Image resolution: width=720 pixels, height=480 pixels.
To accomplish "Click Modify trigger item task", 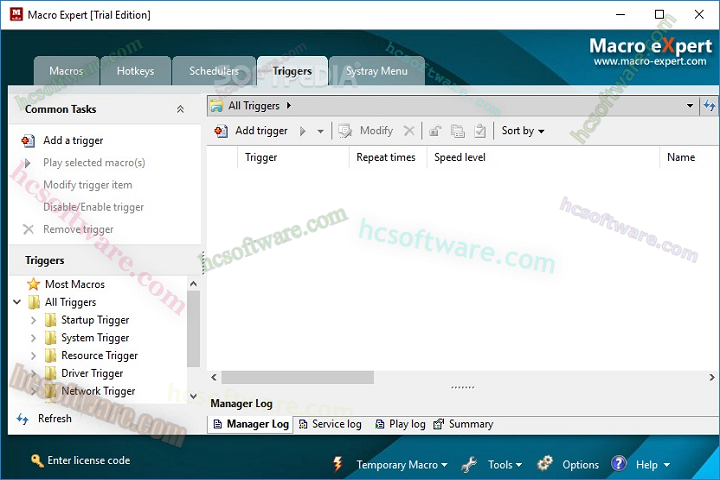I will click(x=88, y=185).
